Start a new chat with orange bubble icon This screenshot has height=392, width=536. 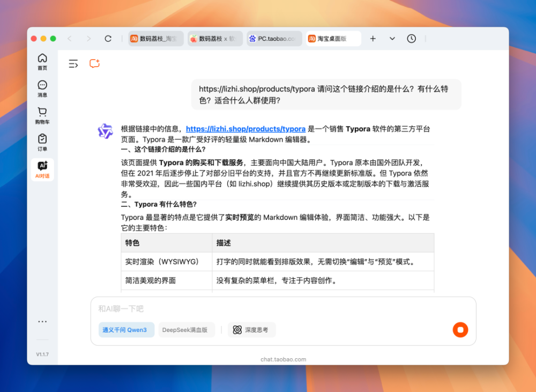(x=94, y=64)
